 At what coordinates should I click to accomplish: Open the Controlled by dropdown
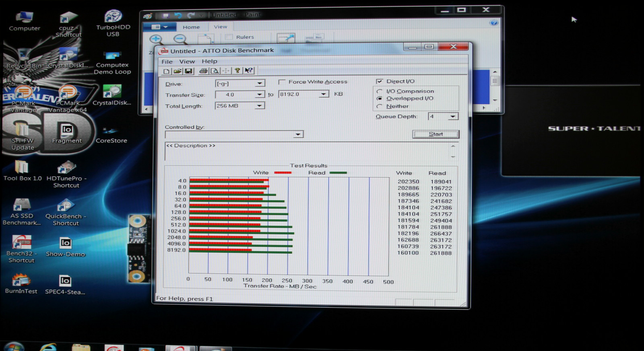[x=298, y=134]
